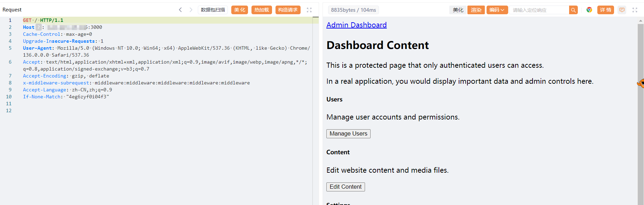Switch to the 渲染 render view
This screenshot has width=644, height=205.
point(476,10)
